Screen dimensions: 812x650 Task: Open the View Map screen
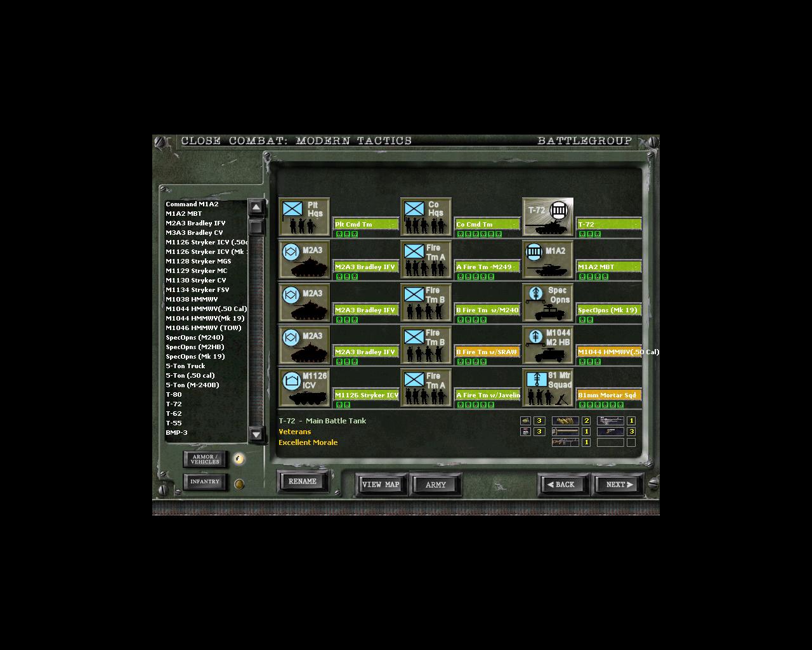point(381,484)
